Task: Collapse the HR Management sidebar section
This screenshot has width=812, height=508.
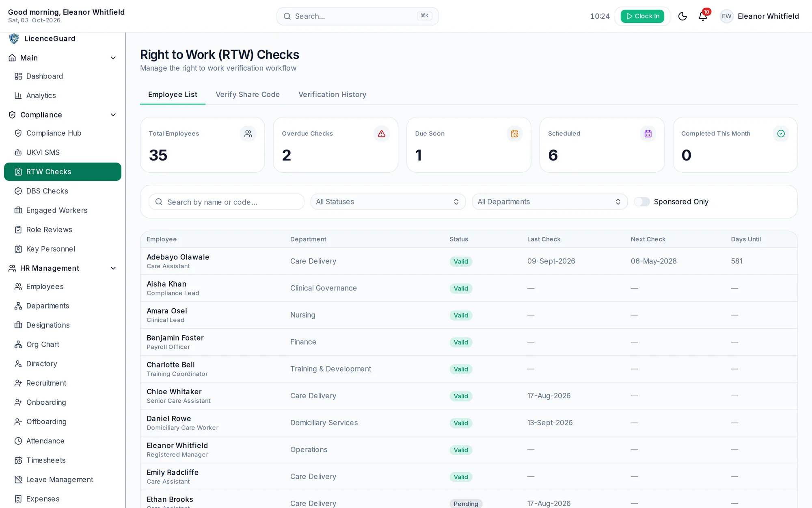Action: point(63,268)
